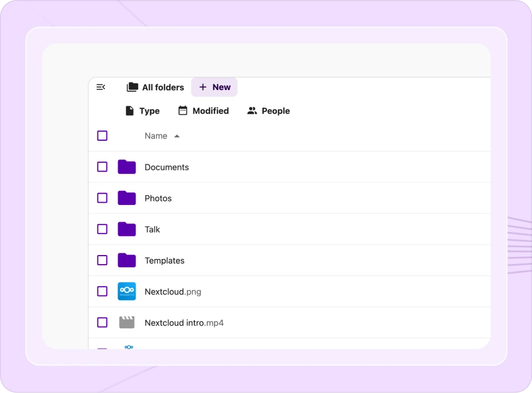Screen dimensions: 532x393
Task: Open the Type filter dropdown
Action: pos(142,111)
